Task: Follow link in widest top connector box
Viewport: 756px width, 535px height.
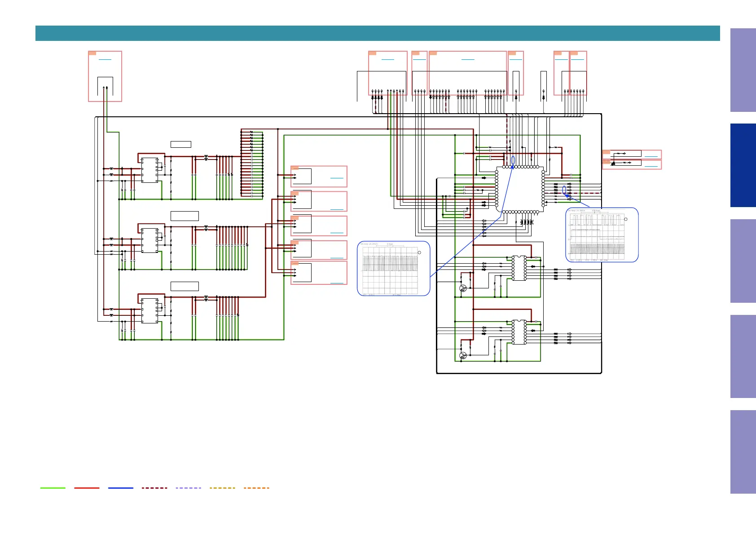Action: pyautogui.click(x=467, y=59)
